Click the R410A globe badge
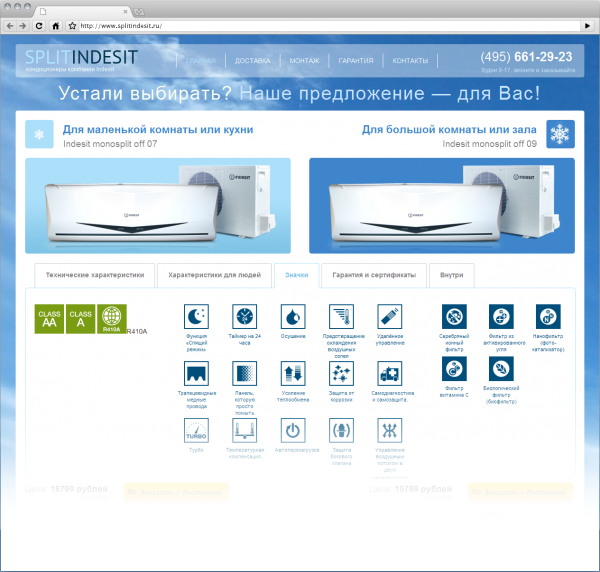This screenshot has height=572, width=600. coord(112,319)
